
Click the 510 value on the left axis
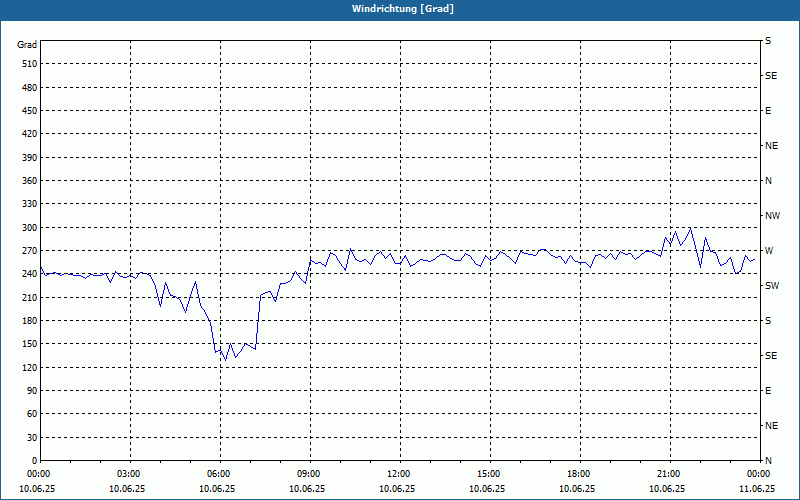[x=30, y=64]
